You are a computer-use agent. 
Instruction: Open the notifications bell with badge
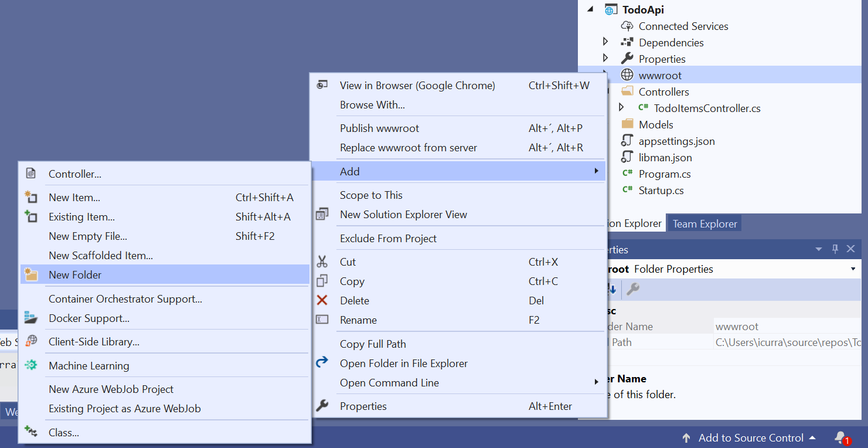[x=840, y=437]
